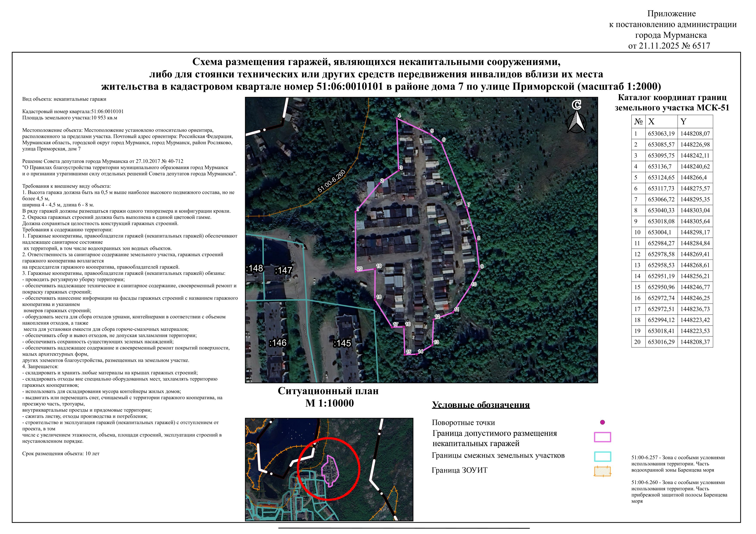Click the 'Ситуационный план' title text

328,391
